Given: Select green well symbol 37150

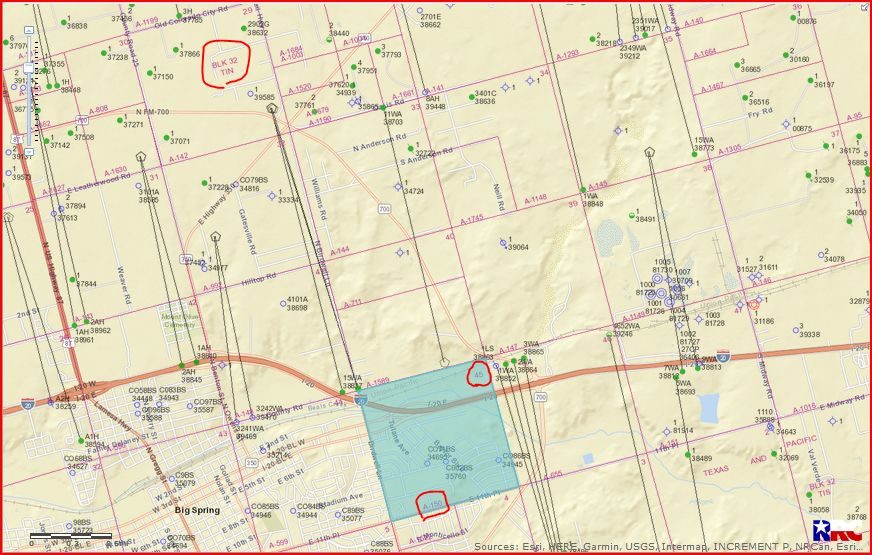Looking at the screenshot, I should 150,73.
